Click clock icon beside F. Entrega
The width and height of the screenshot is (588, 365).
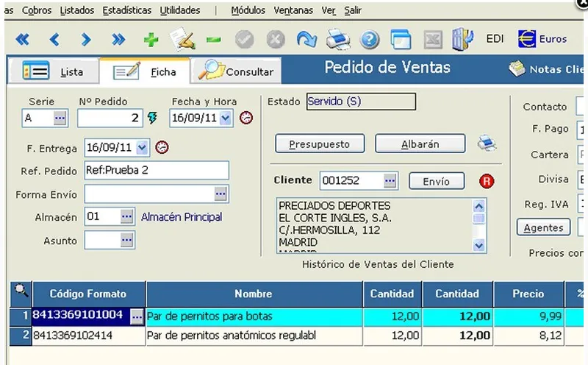tap(162, 147)
